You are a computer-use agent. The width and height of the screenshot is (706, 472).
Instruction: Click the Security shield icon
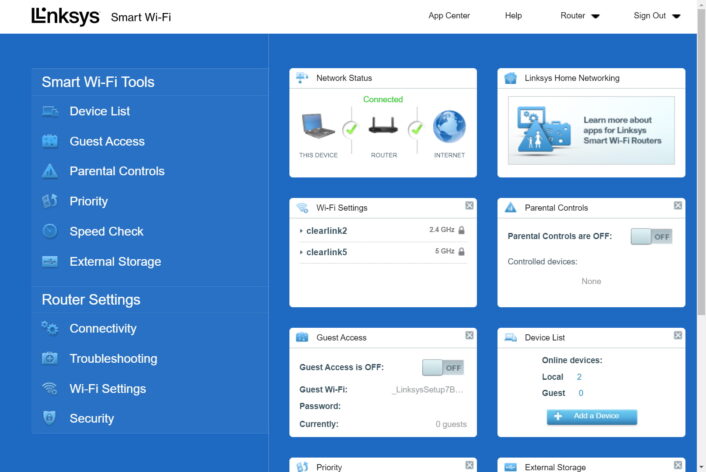tap(50, 418)
